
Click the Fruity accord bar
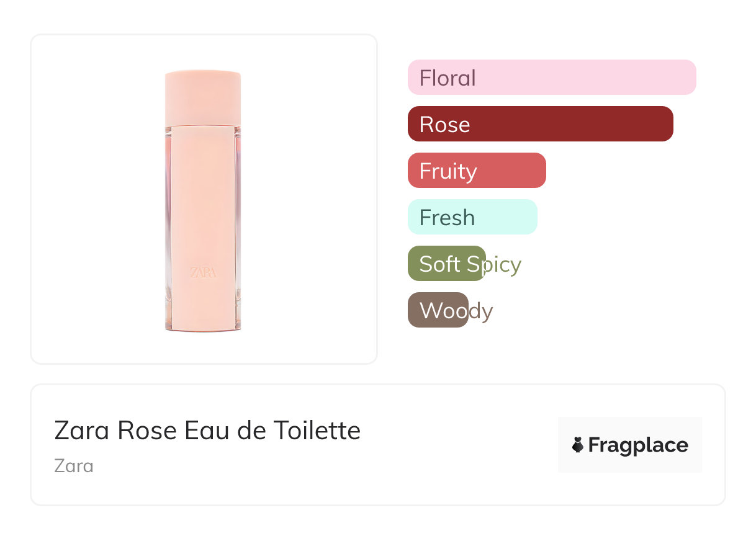pyautogui.click(x=477, y=171)
